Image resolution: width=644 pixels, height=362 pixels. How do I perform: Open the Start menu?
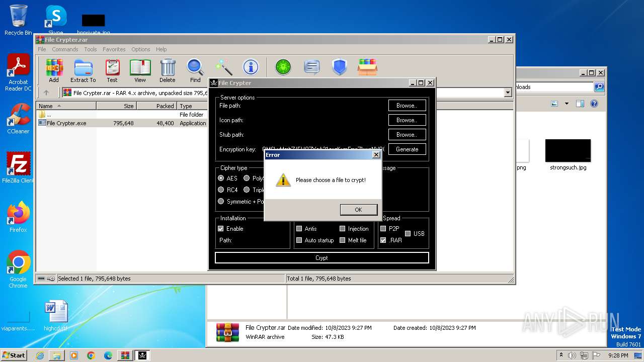(x=14, y=355)
